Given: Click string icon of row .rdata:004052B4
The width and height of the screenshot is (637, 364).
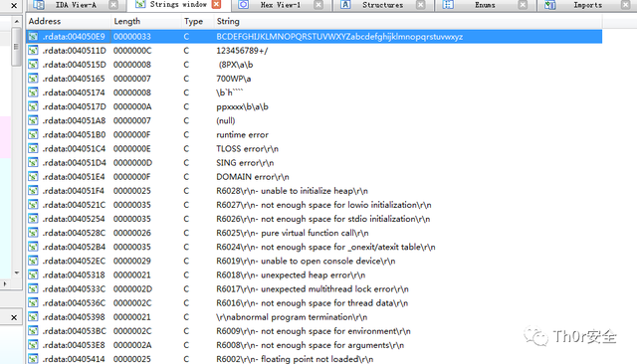Looking at the screenshot, I should (x=33, y=247).
